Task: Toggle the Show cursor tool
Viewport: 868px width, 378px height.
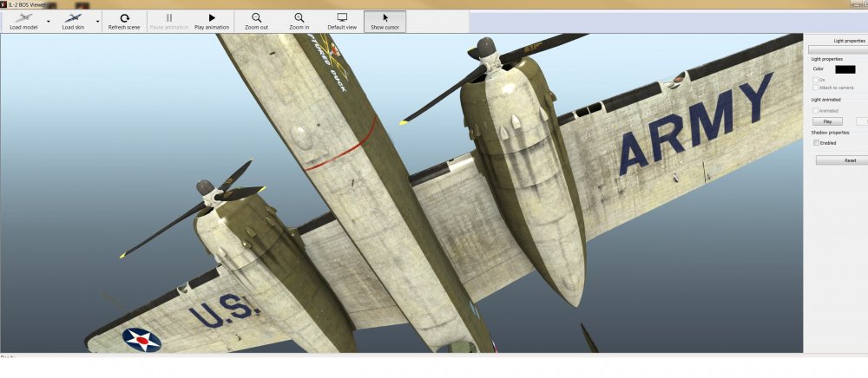Action: point(385,21)
